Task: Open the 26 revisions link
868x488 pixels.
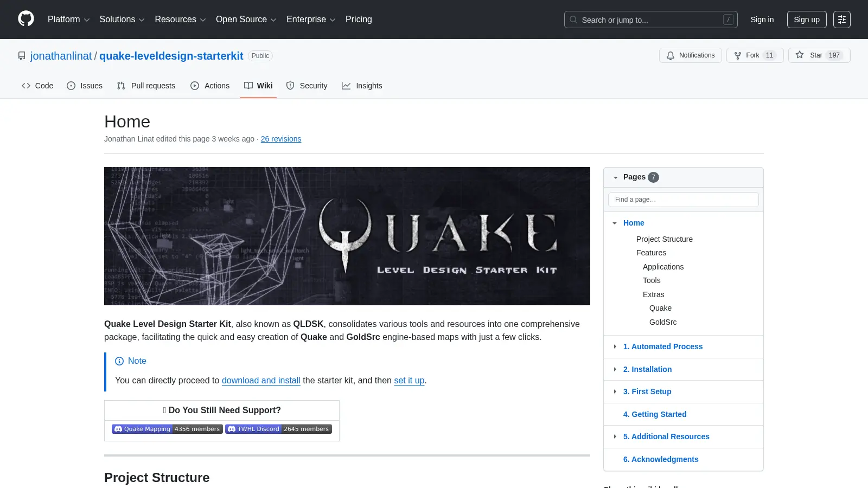Action: [281, 139]
